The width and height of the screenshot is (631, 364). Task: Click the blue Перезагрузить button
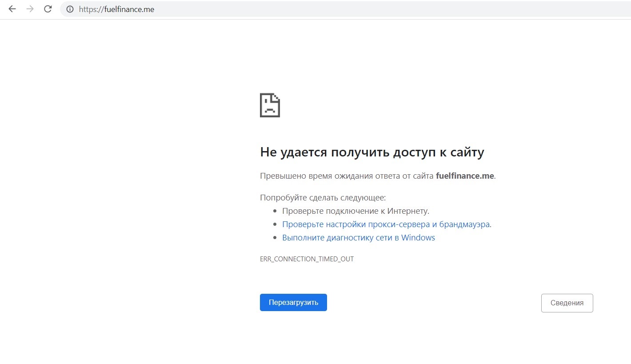[293, 302]
